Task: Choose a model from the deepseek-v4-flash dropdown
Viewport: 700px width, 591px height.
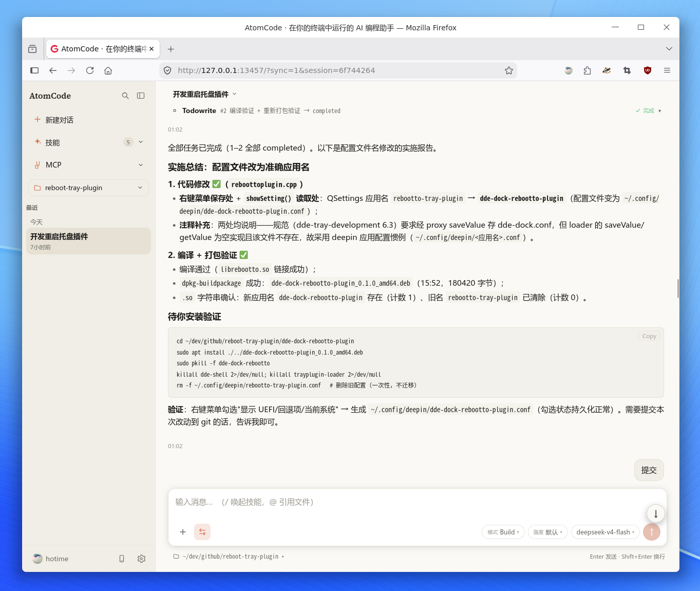Action: point(605,532)
